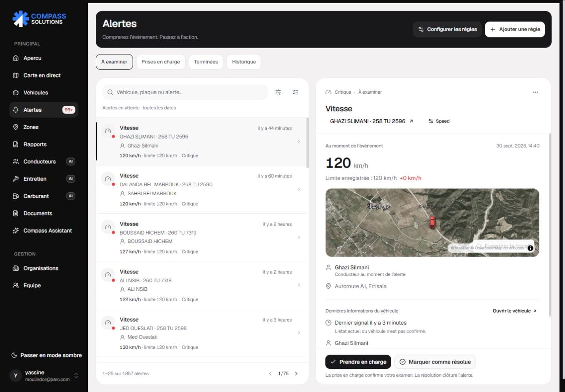This screenshot has width=565, height=392.
Task: Expand JED OUESLATI alert chevron
Action: (299, 333)
